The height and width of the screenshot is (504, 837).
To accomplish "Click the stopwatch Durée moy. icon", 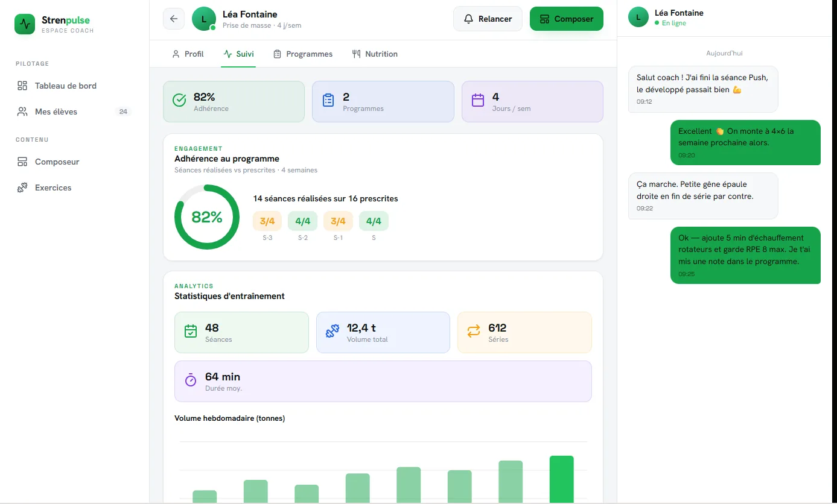I will [191, 380].
